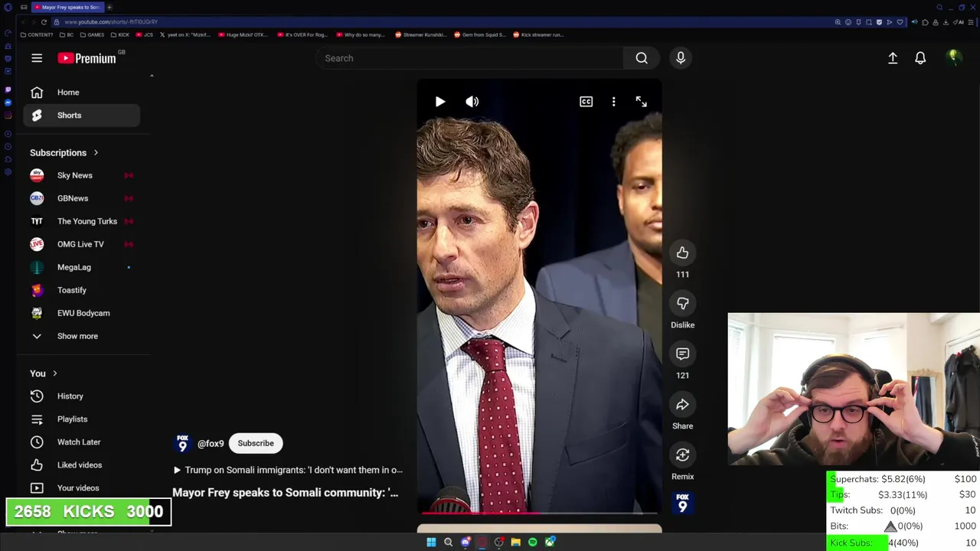Start voice search with microphone icon
This screenshot has width=980, height=551.
pos(681,58)
